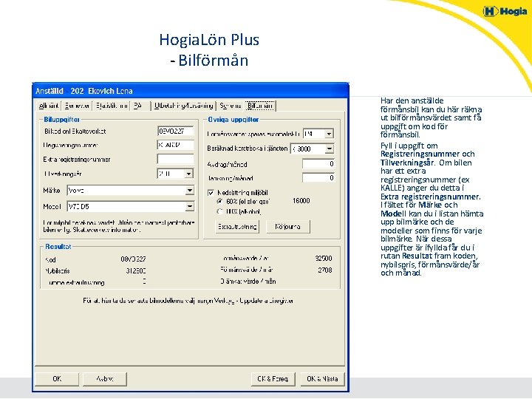Click the Körjournal button
Image resolution: width=532 pixels, height=399 pixels.
tap(288, 227)
